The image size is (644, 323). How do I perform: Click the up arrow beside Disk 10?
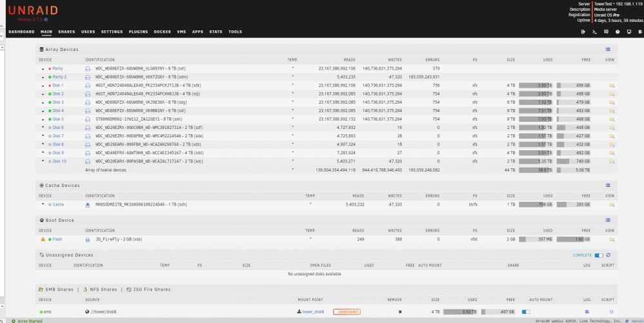click(43, 161)
